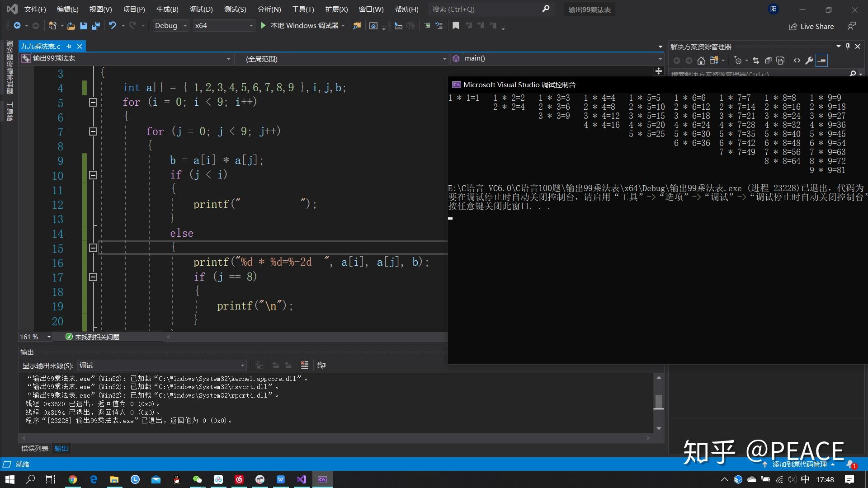Open properties wrench in Solution Explorer
Image resolution: width=868 pixels, height=488 pixels.
click(x=809, y=60)
